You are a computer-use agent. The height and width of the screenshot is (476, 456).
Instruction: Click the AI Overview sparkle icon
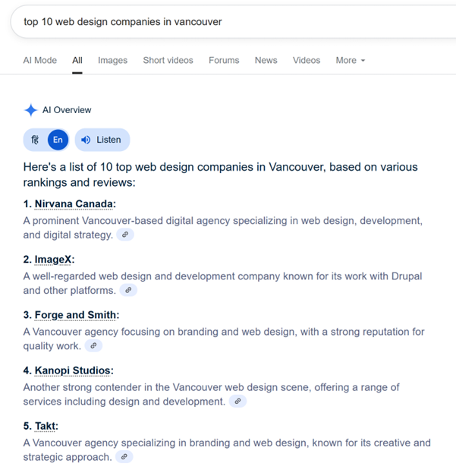30,110
